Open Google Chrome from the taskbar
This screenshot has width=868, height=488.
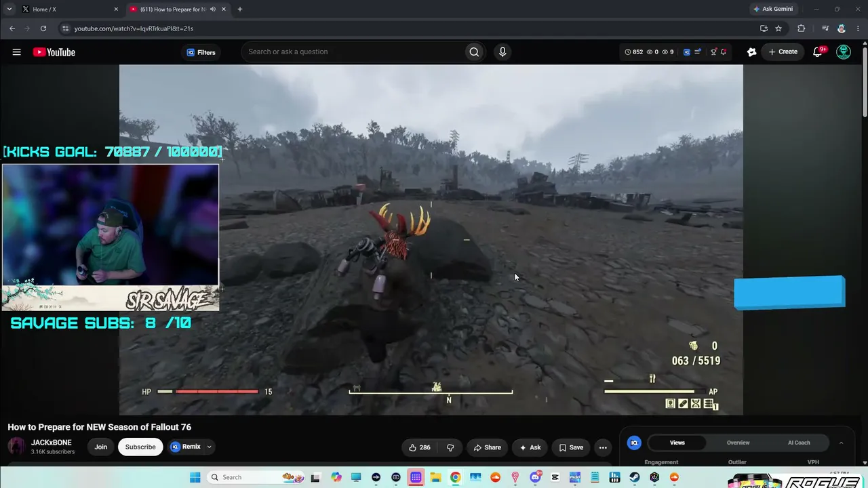click(x=456, y=477)
